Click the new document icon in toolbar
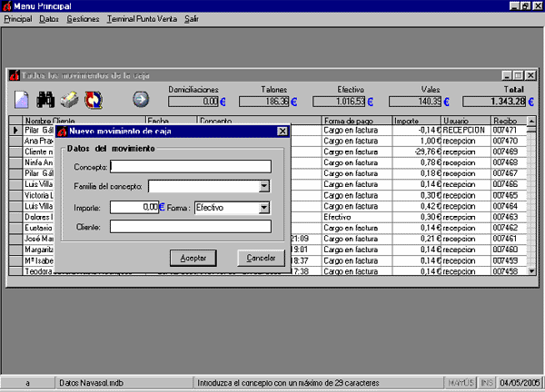Image resolution: width=545 pixels, height=392 pixels. [x=22, y=99]
